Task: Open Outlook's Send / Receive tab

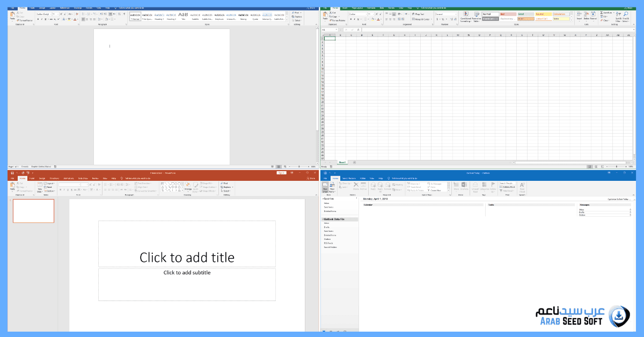Action: 348,178
